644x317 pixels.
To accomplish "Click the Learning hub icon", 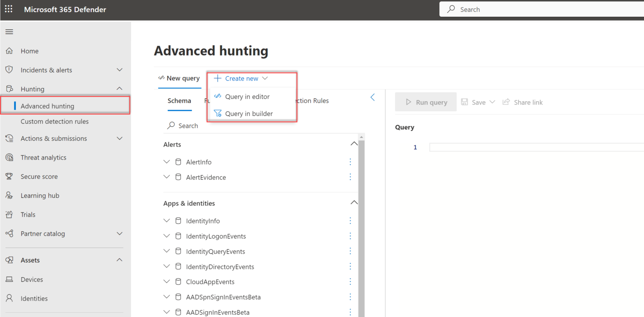I will (x=9, y=195).
